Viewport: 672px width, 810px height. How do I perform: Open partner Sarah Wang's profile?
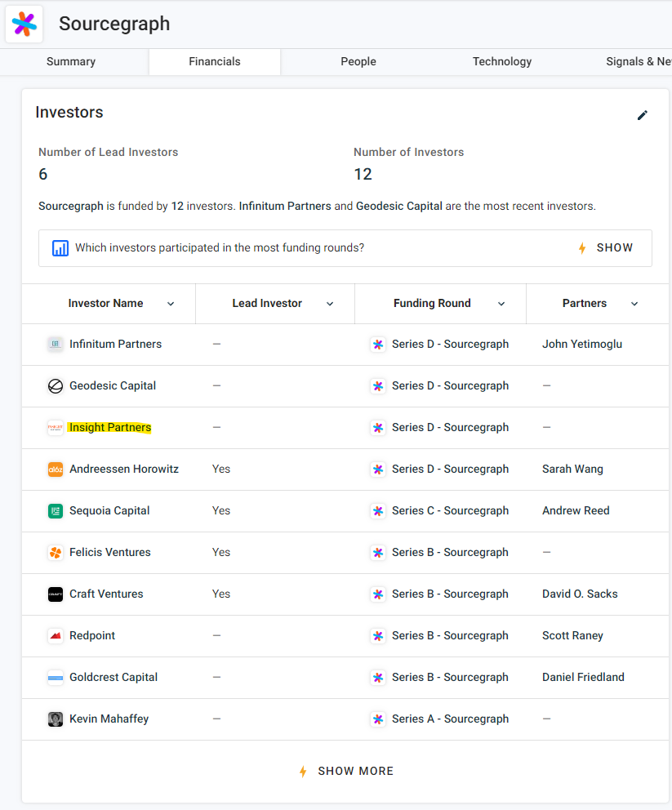(573, 469)
